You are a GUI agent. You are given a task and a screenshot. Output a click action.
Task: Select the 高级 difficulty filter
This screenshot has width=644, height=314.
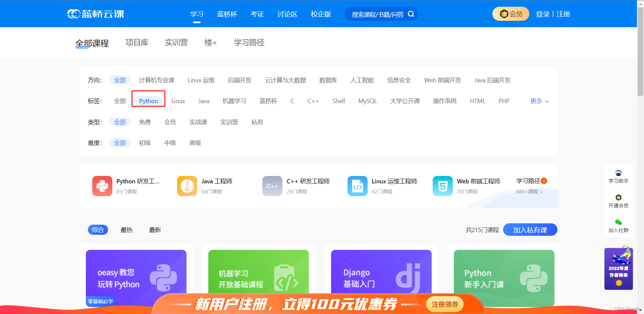(x=195, y=143)
